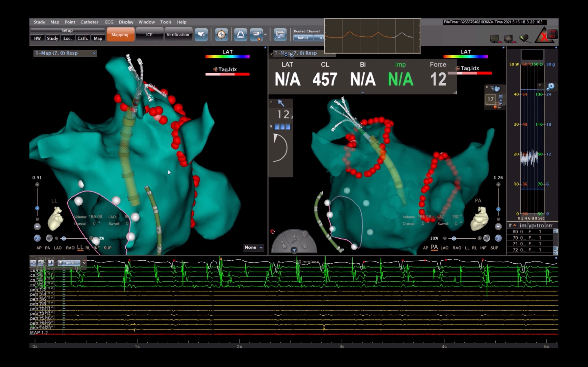Switch right view to INF projection
The height and width of the screenshot is (367, 588).
(x=483, y=248)
